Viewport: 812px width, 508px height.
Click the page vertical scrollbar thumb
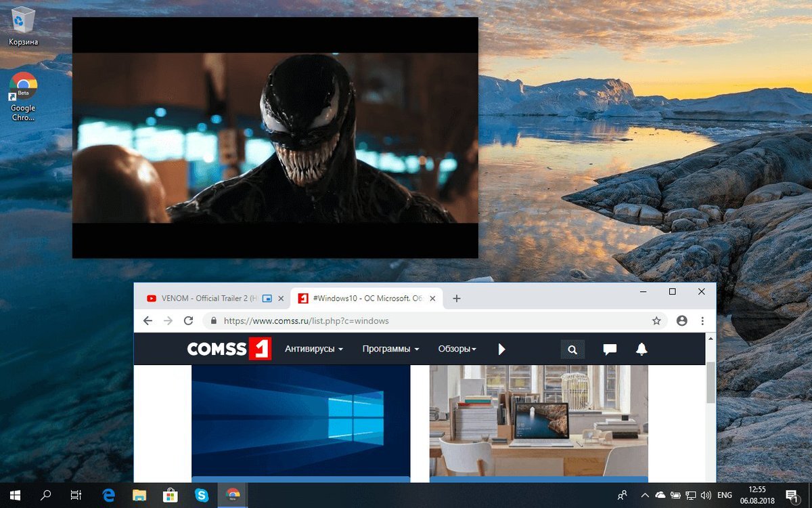[710, 381]
